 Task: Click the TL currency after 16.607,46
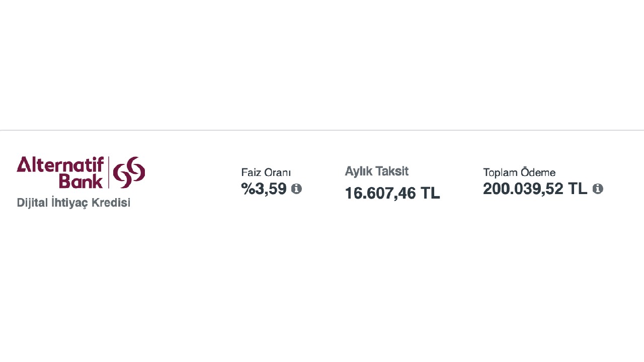[430, 193]
